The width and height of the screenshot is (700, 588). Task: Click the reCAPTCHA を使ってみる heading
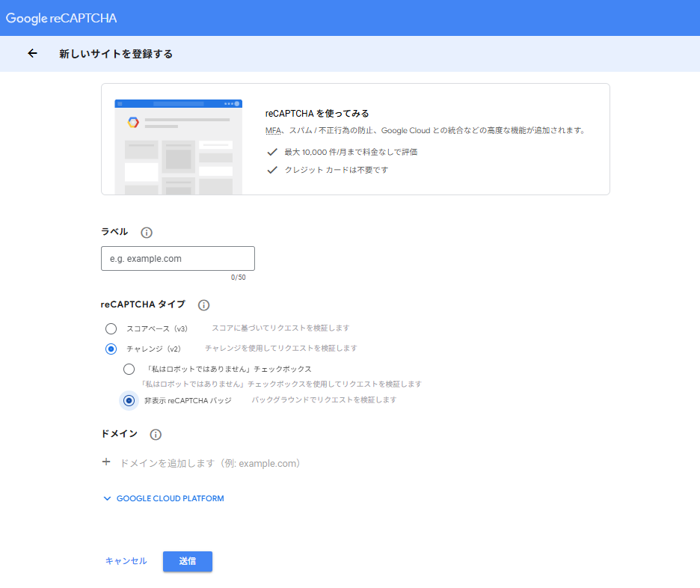317,114
